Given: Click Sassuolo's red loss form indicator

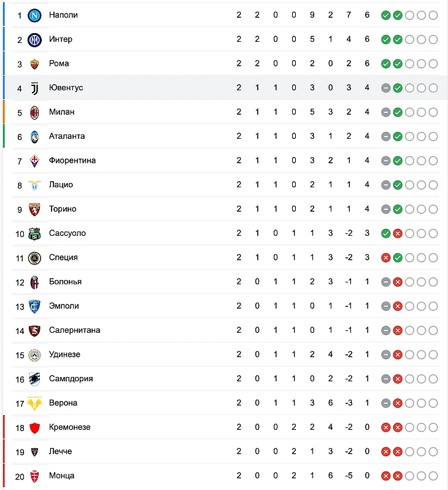Looking at the screenshot, I should point(398,233).
